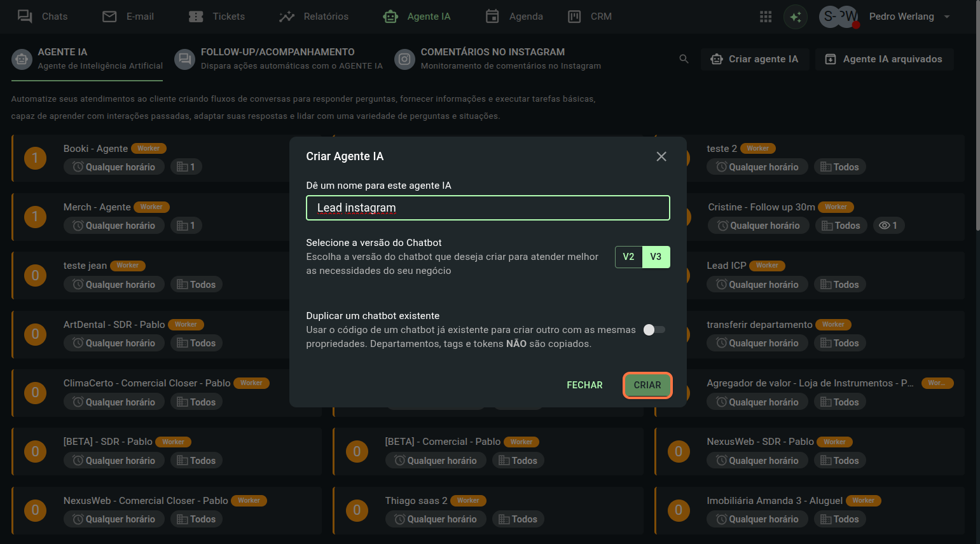This screenshot has height=544, width=980.
Task: Click the agent name input field
Action: coord(488,208)
